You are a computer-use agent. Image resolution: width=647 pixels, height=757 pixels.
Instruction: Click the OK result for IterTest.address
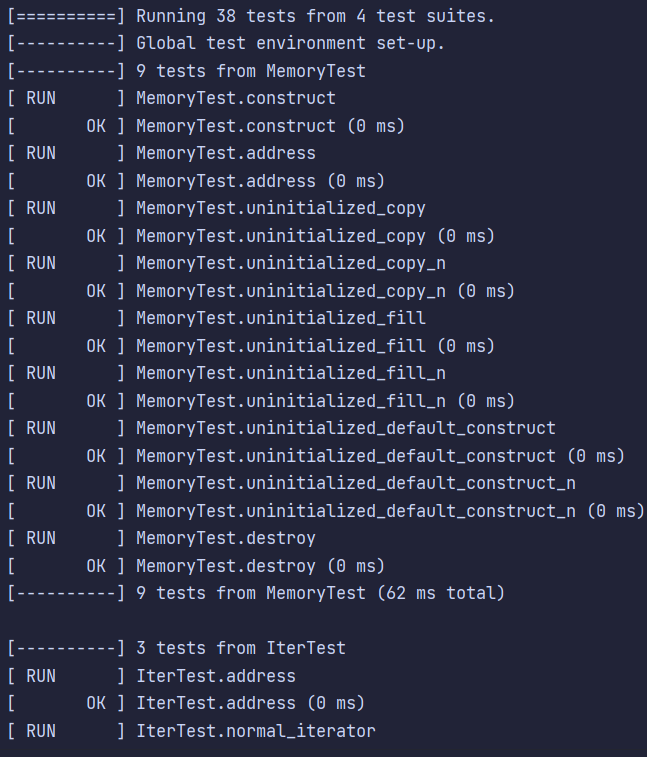[186, 704]
